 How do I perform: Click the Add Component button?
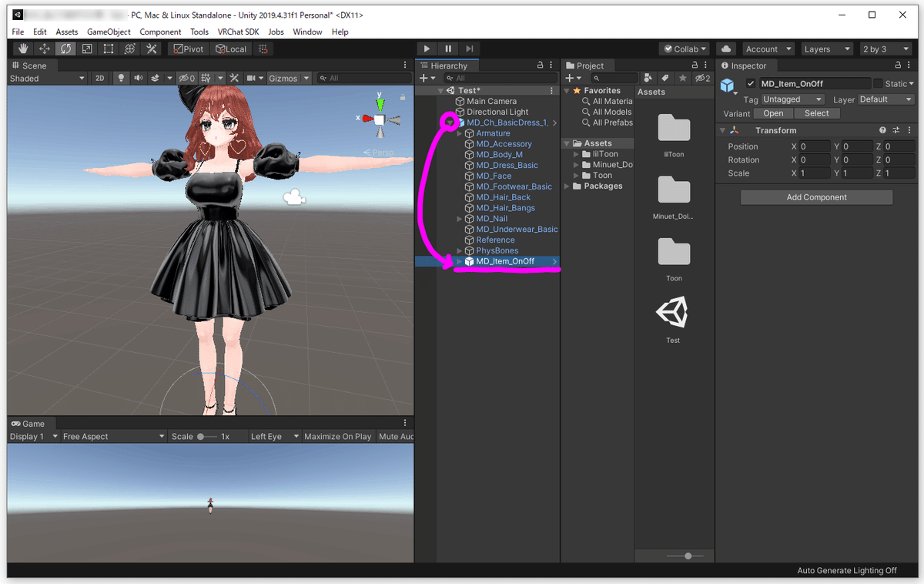pos(816,197)
